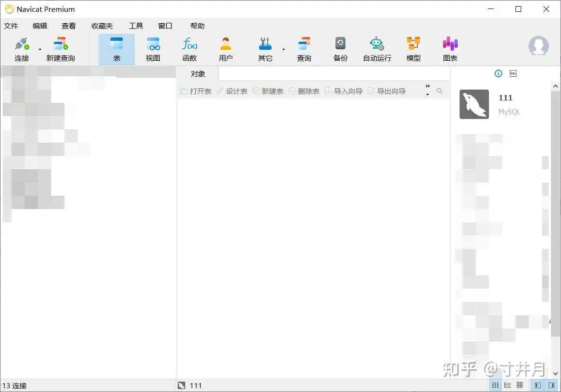Toggle the left navigation pane in status bar
Viewport: 561px width, 392px height.
[x=537, y=385]
